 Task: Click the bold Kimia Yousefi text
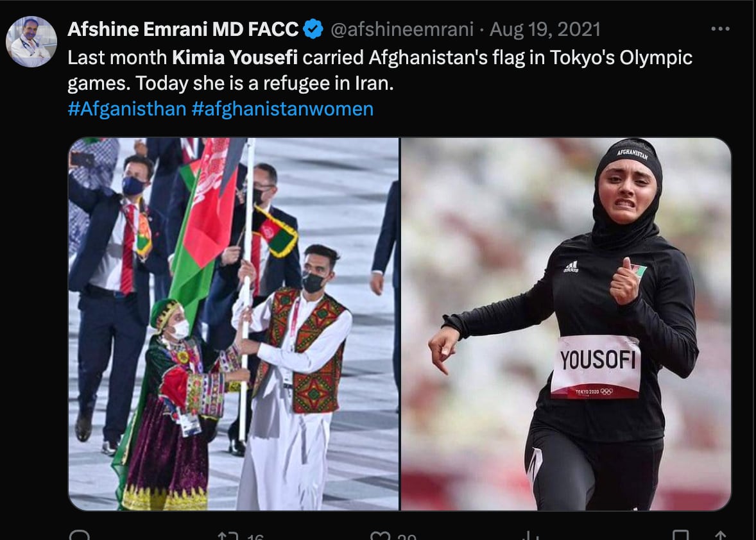tap(235, 57)
